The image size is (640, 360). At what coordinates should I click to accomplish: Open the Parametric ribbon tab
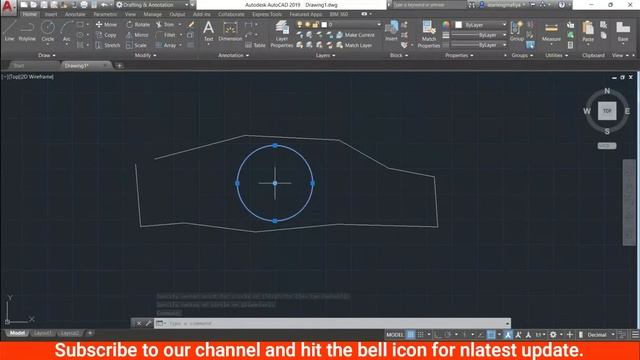[105, 14]
